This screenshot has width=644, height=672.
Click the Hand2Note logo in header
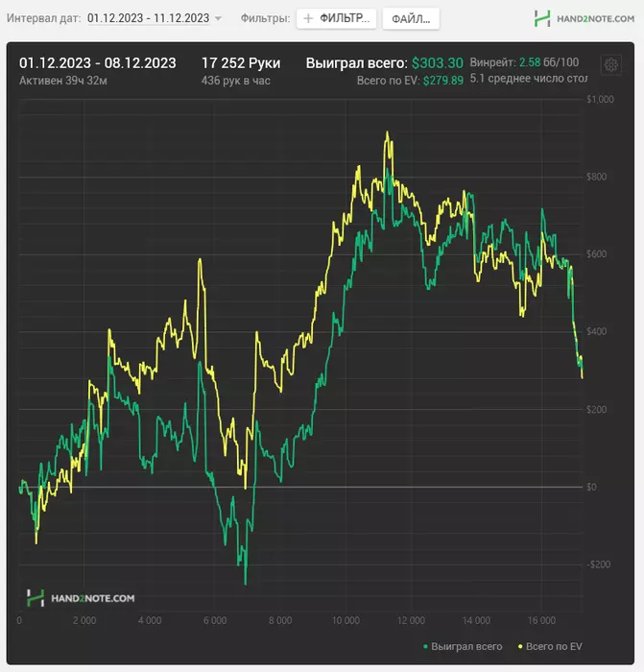(542, 19)
